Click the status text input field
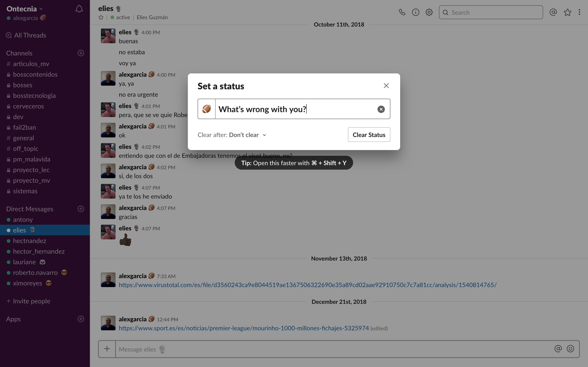This screenshot has width=588, height=367. click(x=294, y=109)
